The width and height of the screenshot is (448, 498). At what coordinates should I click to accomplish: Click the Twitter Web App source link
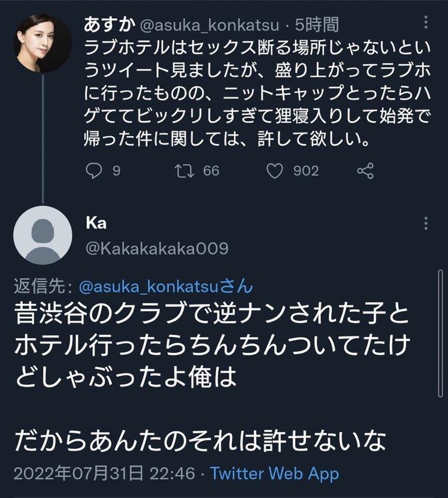pyautogui.click(x=275, y=473)
